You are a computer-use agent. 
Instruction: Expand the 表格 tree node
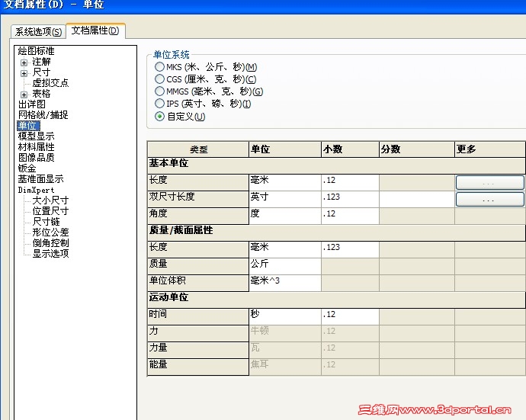pos(24,95)
